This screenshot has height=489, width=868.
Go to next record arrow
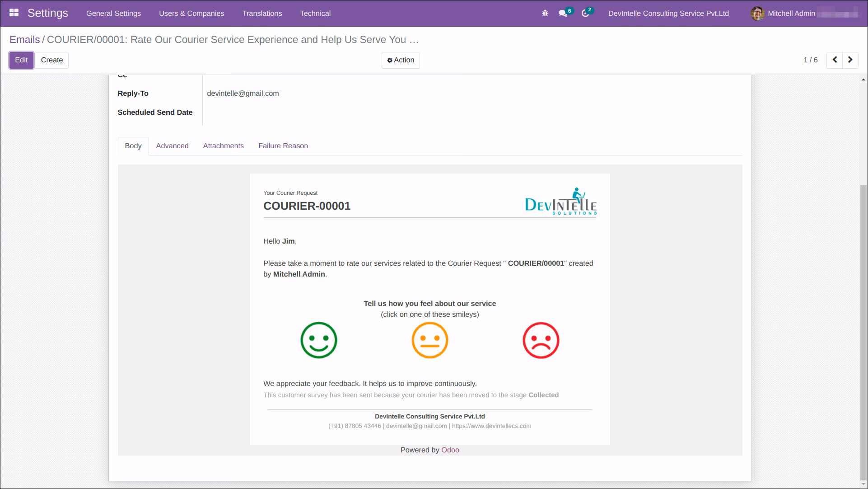coord(850,60)
